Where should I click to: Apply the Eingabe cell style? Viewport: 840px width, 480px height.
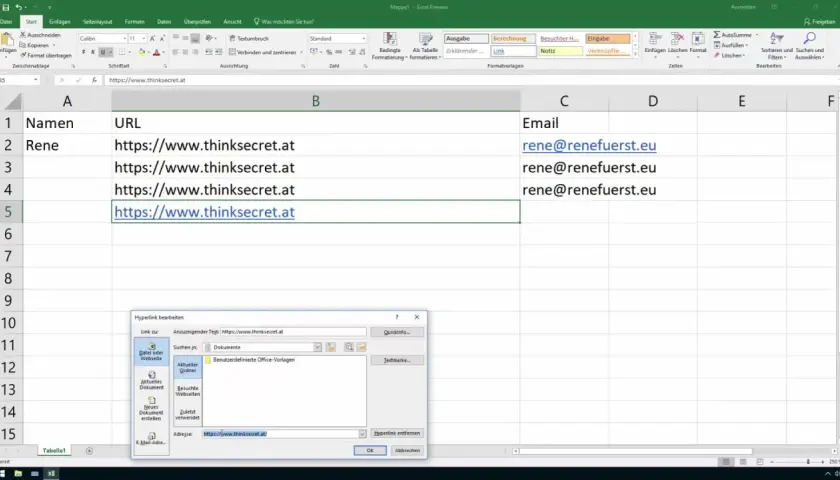click(x=608, y=39)
